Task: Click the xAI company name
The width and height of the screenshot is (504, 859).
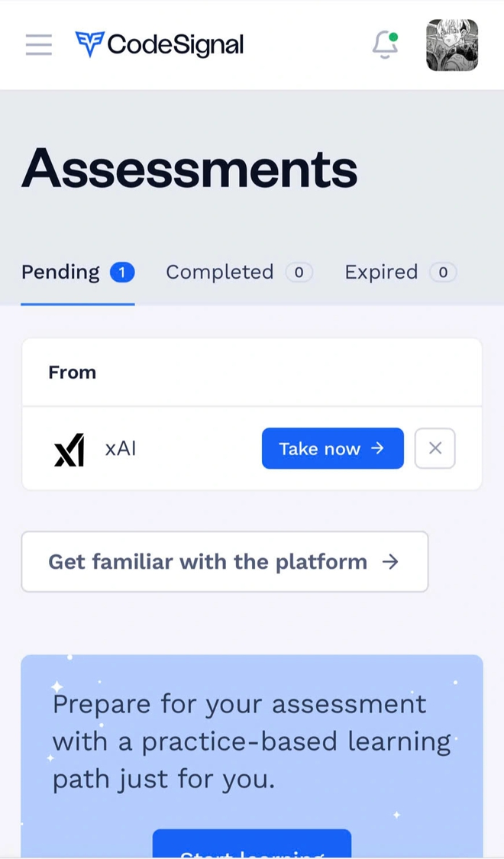Action: tap(121, 449)
